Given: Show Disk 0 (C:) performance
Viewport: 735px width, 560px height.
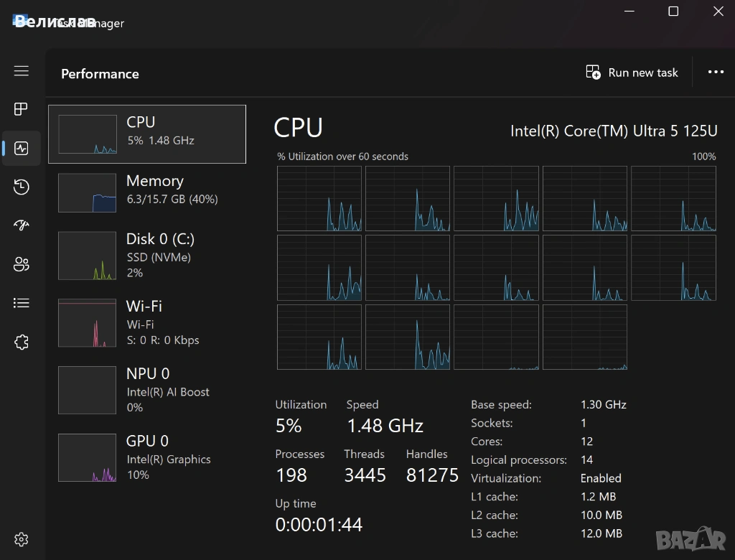Looking at the screenshot, I should pos(147,255).
